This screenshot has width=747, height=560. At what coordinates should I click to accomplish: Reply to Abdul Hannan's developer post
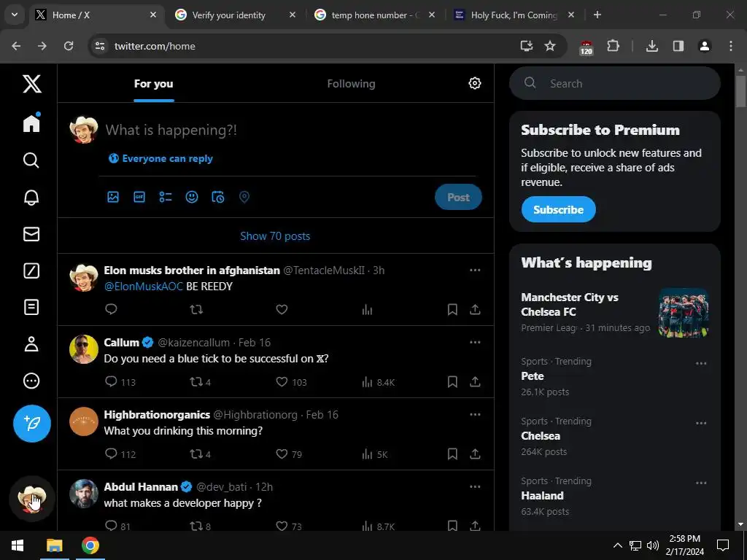pos(111,526)
